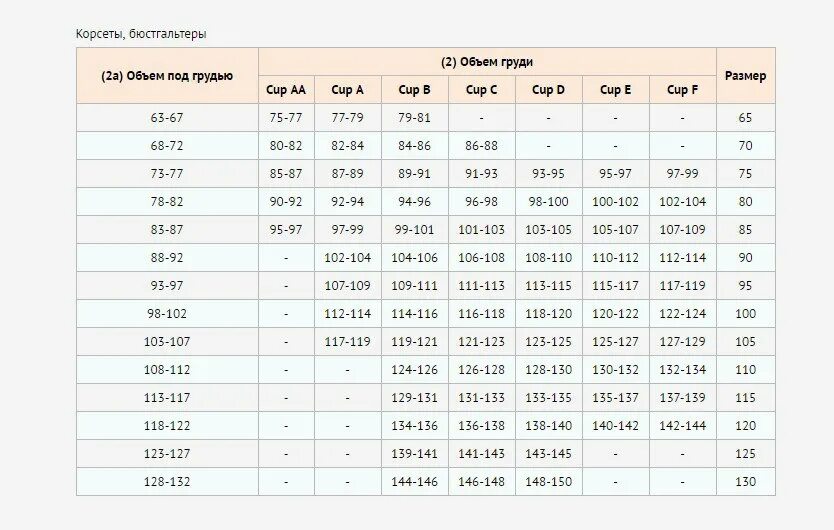The height and width of the screenshot is (530, 834).
Task: Select the '98-100' Cup D cell
Action: pyautogui.click(x=548, y=202)
